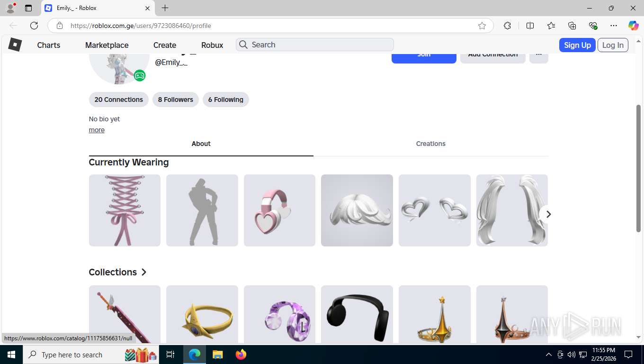Screen dimensions: 644x364
Task: Open a new browser tab
Action: [165, 8]
